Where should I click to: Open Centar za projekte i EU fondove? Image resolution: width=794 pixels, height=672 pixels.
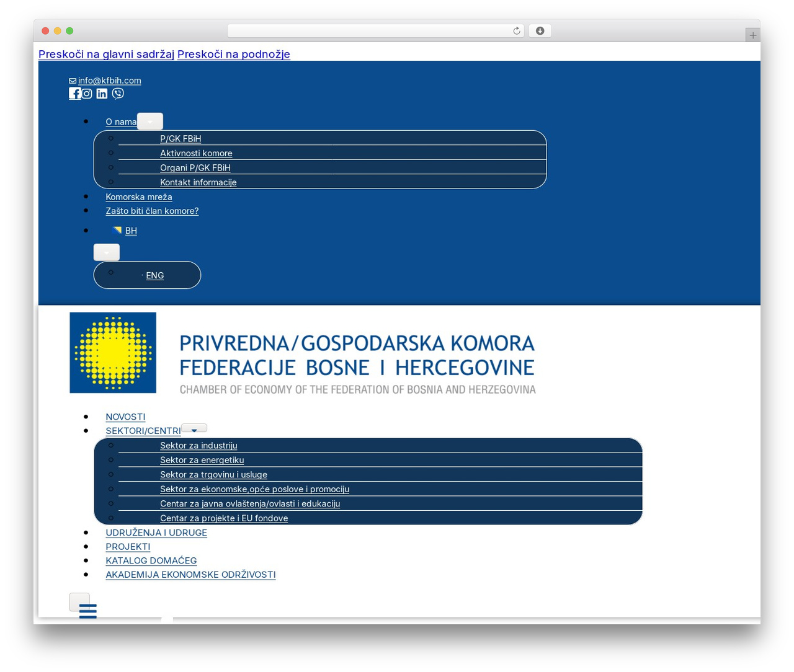pyautogui.click(x=224, y=518)
